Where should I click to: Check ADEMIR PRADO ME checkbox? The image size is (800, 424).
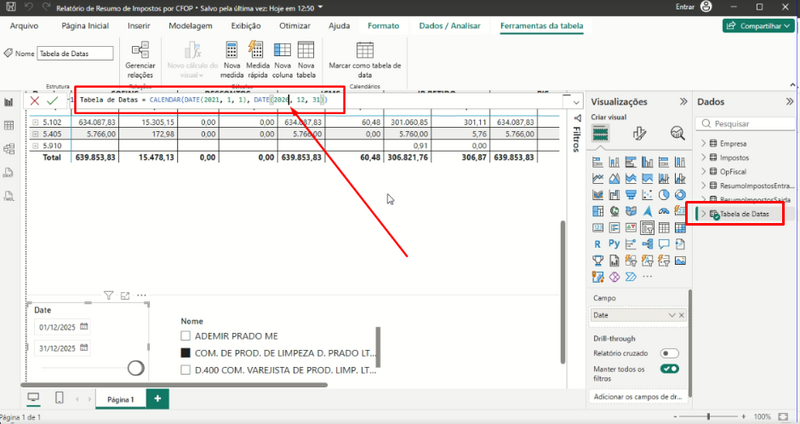coord(185,336)
